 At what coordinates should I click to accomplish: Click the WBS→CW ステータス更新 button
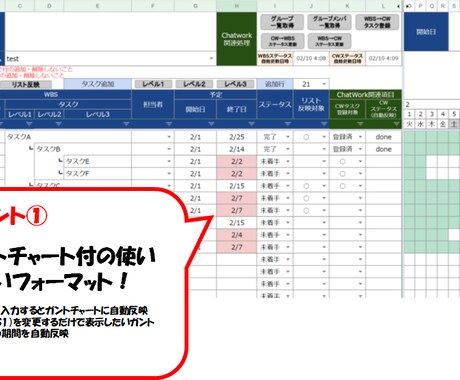329,41
